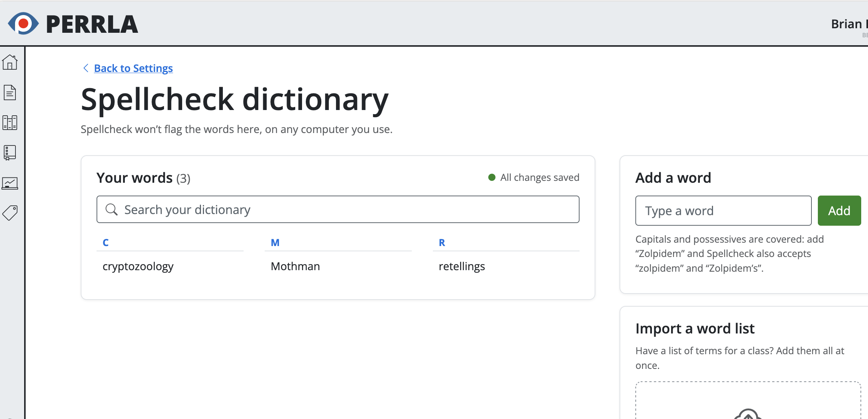Click the back chevron beside Back to Settings
868x419 pixels.
(86, 68)
